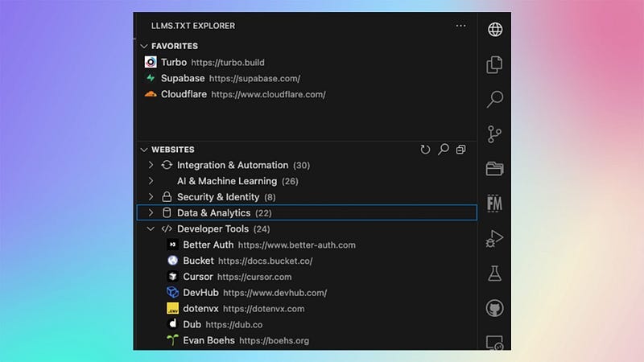Select the dotenvx website entry
The width and height of the screenshot is (644, 362).
(307, 308)
